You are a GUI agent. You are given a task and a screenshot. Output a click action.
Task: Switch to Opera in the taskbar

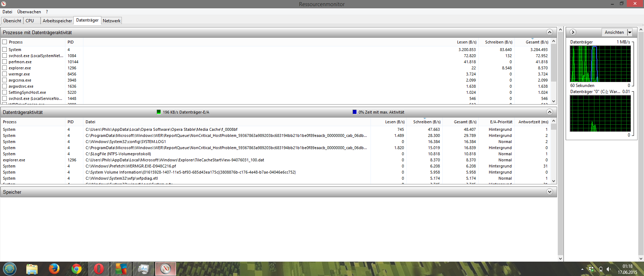[99, 269]
